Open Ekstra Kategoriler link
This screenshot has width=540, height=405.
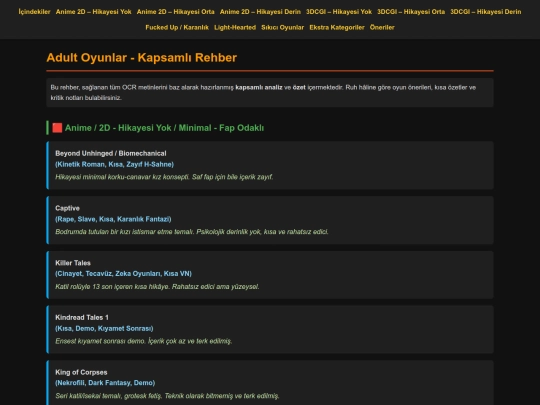click(337, 28)
